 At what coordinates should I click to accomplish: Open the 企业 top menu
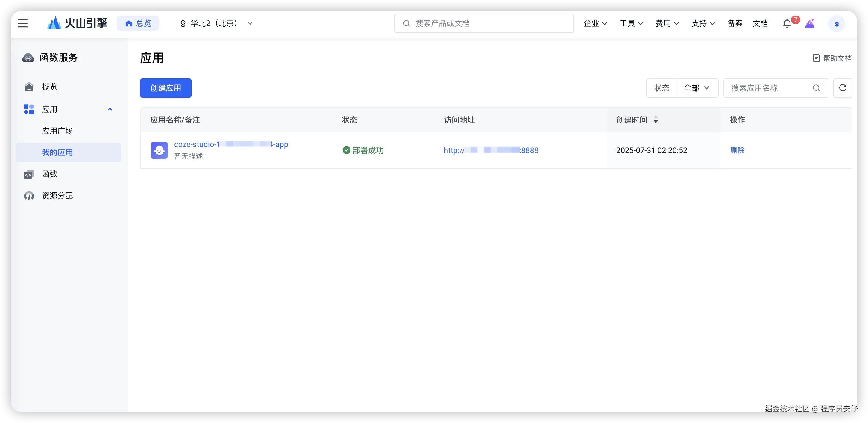click(x=595, y=23)
